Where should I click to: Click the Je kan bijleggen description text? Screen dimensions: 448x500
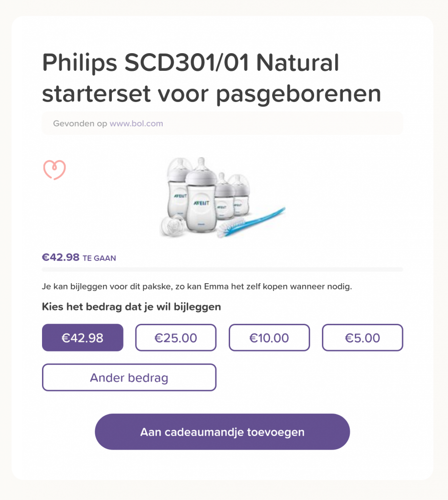pos(197,287)
